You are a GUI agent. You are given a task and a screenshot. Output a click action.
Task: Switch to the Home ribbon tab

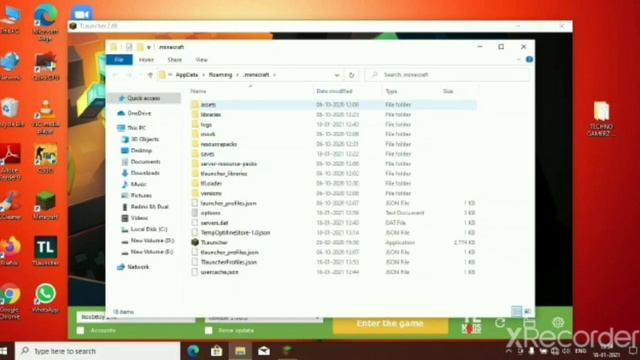click(146, 60)
